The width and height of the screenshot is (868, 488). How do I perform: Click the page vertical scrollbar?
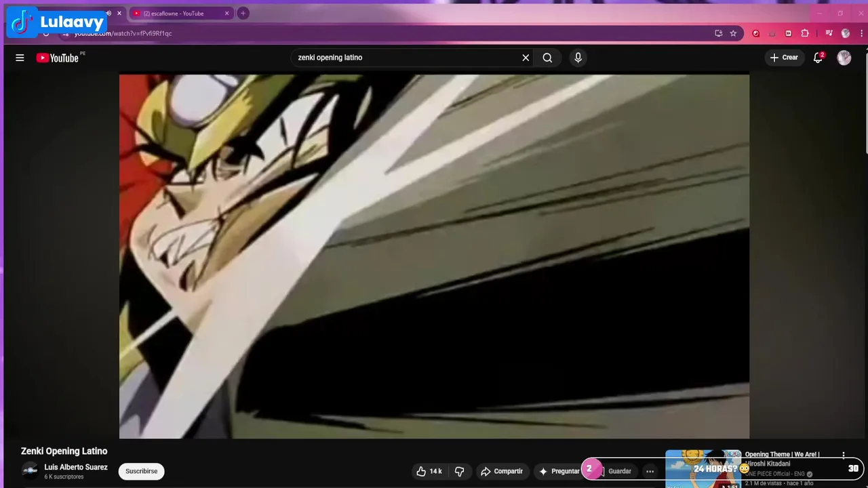(x=865, y=102)
